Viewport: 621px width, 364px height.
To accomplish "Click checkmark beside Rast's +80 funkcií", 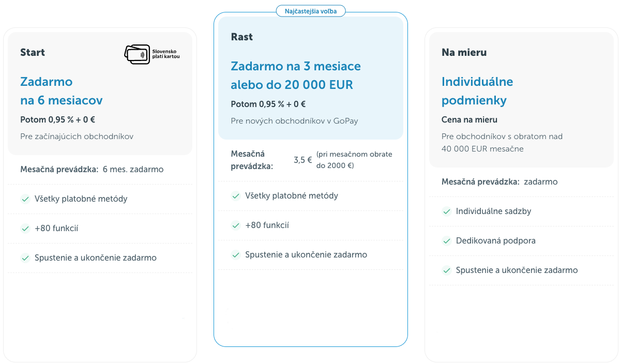I will [x=236, y=225].
